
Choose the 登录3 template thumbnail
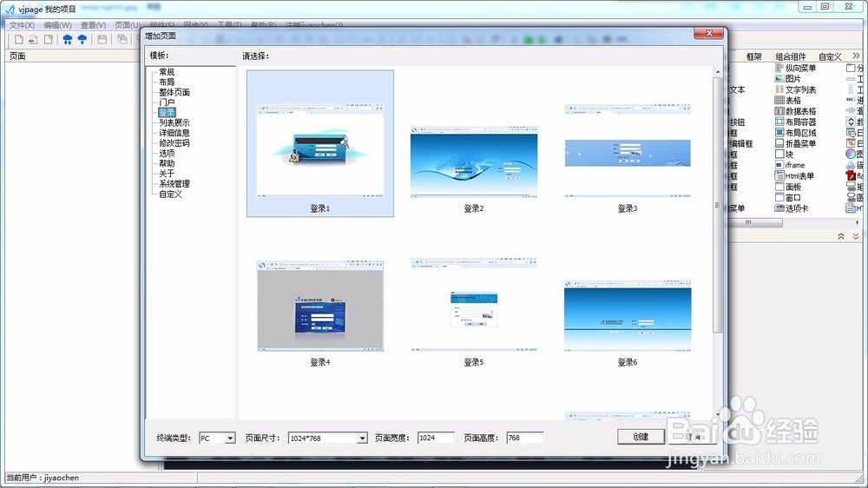tap(628, 151)
